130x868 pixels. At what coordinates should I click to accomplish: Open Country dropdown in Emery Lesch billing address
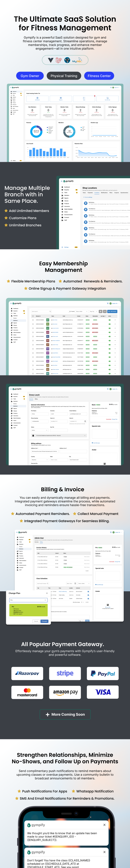[40, 460]
